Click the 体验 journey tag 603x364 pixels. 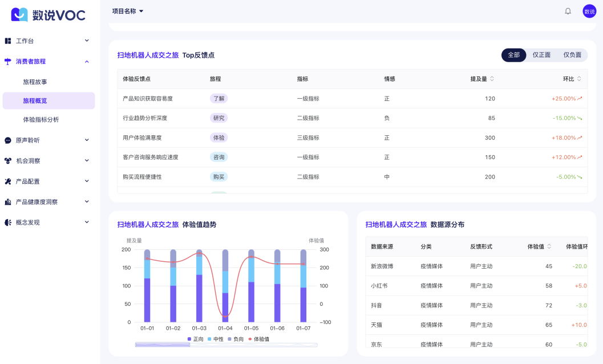(x=219, y=137)
